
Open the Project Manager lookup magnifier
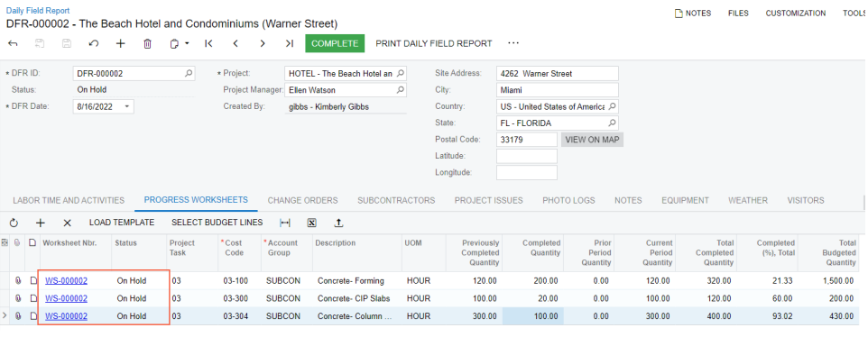coord(401,89)
